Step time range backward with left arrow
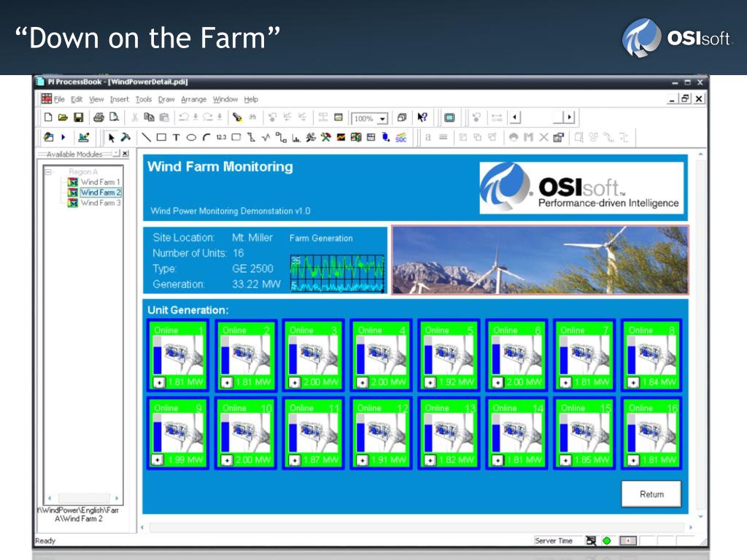747x560 pixels. point(514,117)
